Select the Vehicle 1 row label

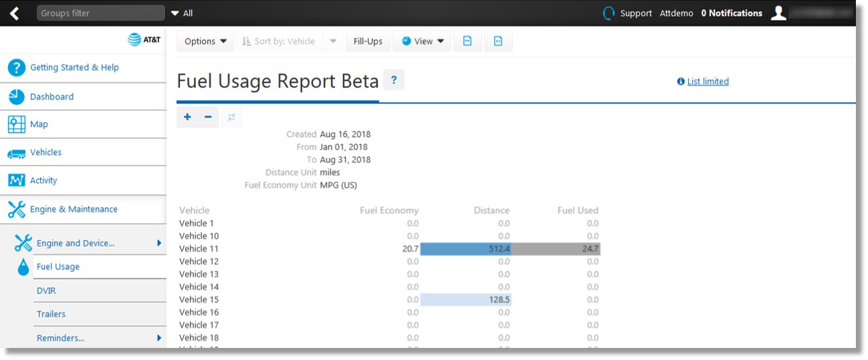[197, 223]
